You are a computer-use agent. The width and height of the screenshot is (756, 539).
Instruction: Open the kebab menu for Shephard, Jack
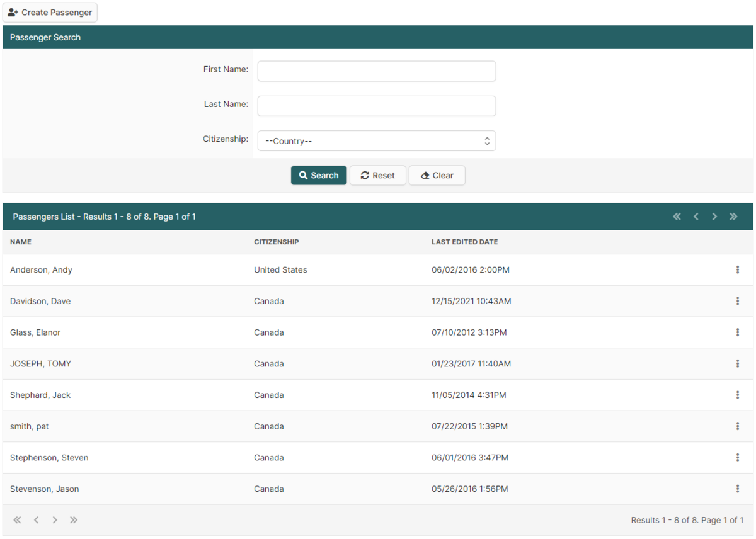pos(738,395)
